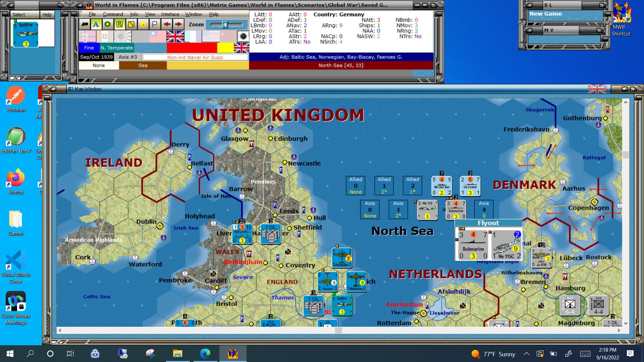Select the Spitfire unit on the map

pos(342,305)
